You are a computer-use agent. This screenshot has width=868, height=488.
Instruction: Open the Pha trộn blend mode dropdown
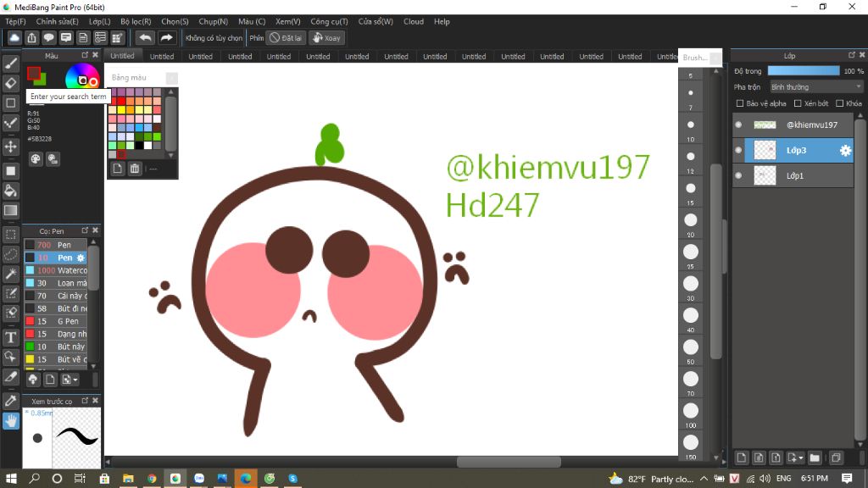(816, 87)
